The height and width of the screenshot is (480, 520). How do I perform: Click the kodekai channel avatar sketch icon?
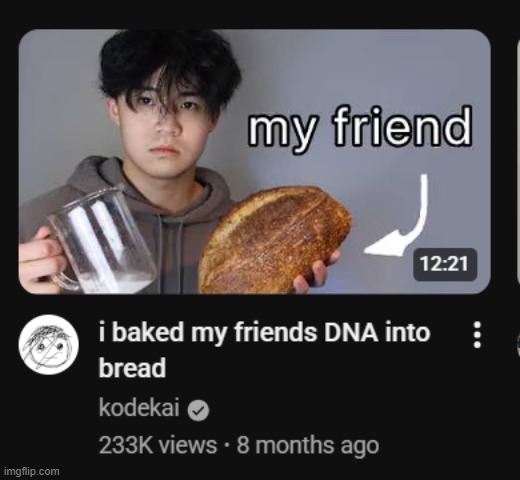pos(49,345)
